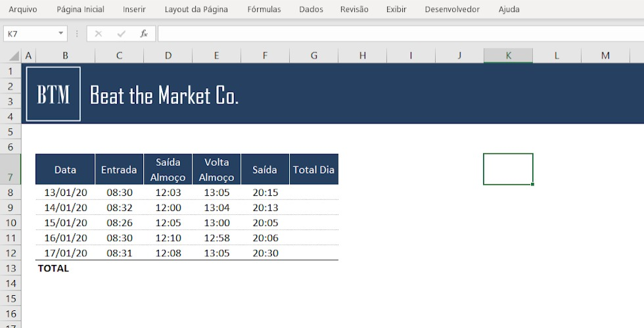The width and height of the screenshot is (644, 328).
Task: Open the Ajuda tab
Action: pyautogui.click(x=509, y=9)
